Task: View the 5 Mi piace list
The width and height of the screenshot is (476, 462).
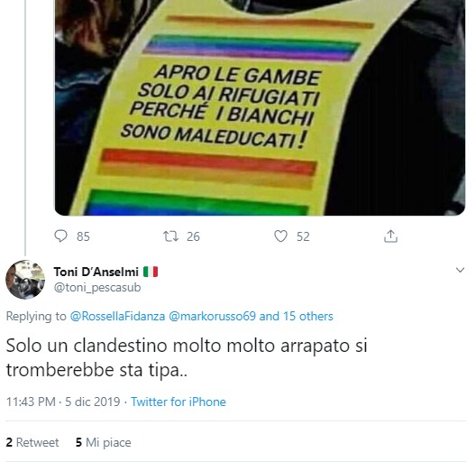Action: [x=103, y=442]
